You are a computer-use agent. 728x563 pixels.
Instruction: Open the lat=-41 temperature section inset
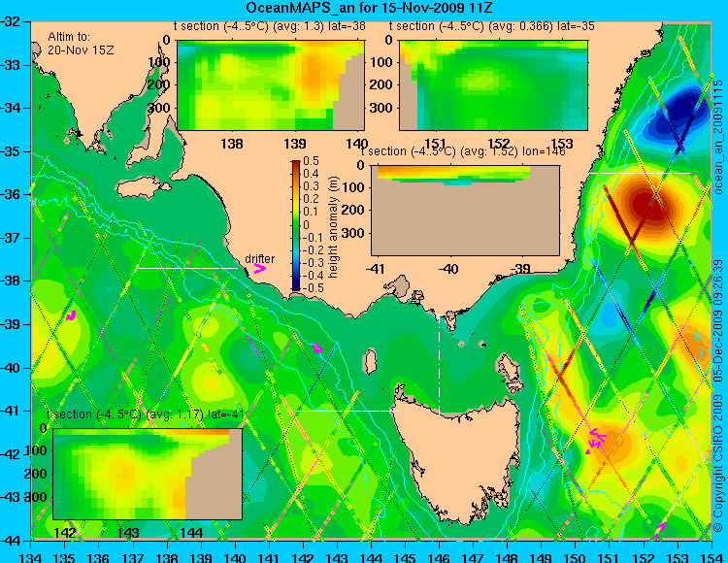[x=148, y=474]
